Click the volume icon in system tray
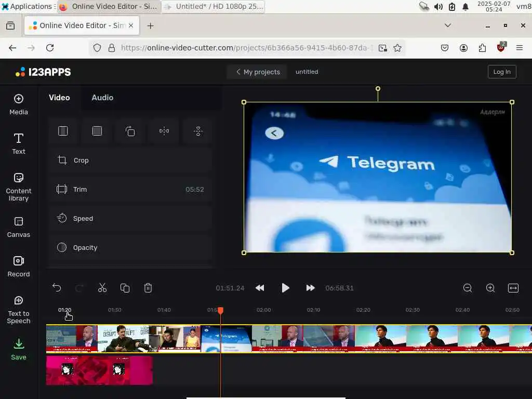This screenshot has width=532, height=399. [438, 6]
